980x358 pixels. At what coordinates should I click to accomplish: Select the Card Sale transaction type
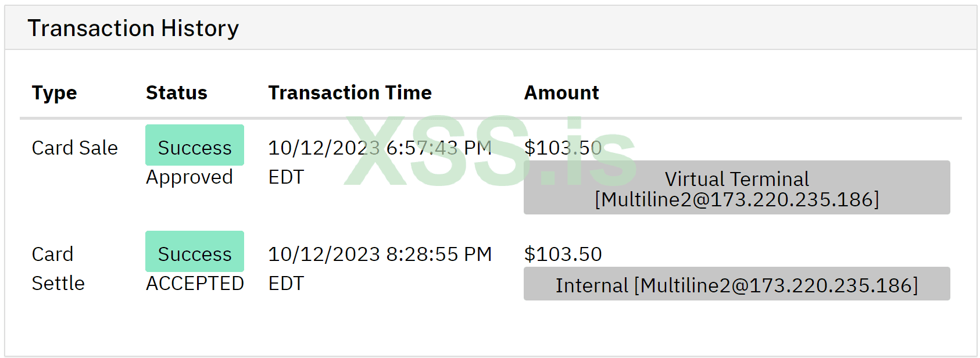74,148
